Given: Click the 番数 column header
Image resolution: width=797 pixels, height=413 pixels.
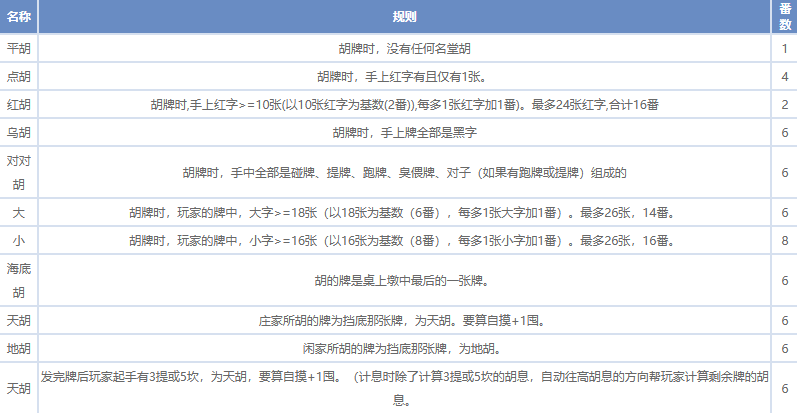Looking at the screenshot, I should pos(784,17).
